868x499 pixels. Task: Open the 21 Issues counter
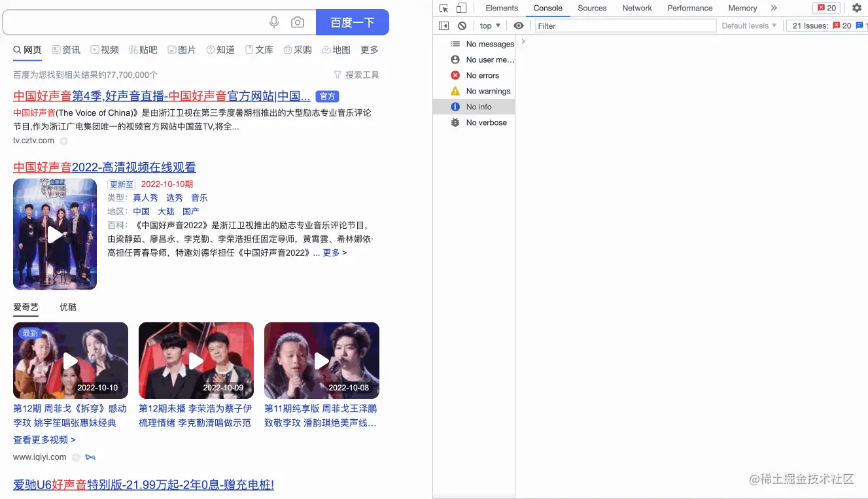(827, 26)
